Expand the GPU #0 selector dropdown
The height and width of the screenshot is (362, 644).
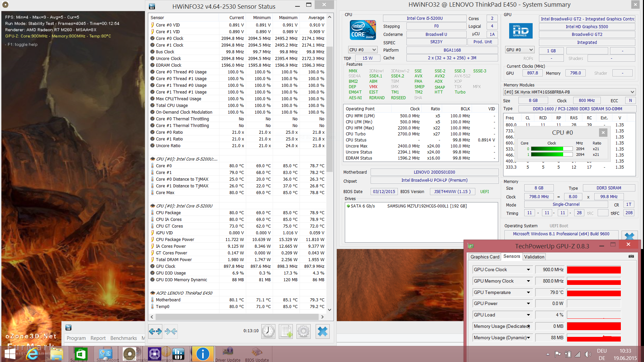[x=520, y=50]
